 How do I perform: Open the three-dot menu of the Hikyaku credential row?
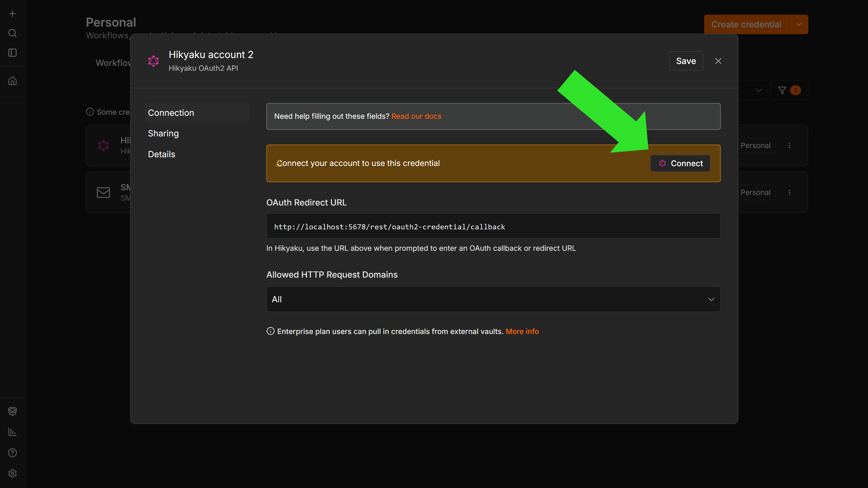789,146
